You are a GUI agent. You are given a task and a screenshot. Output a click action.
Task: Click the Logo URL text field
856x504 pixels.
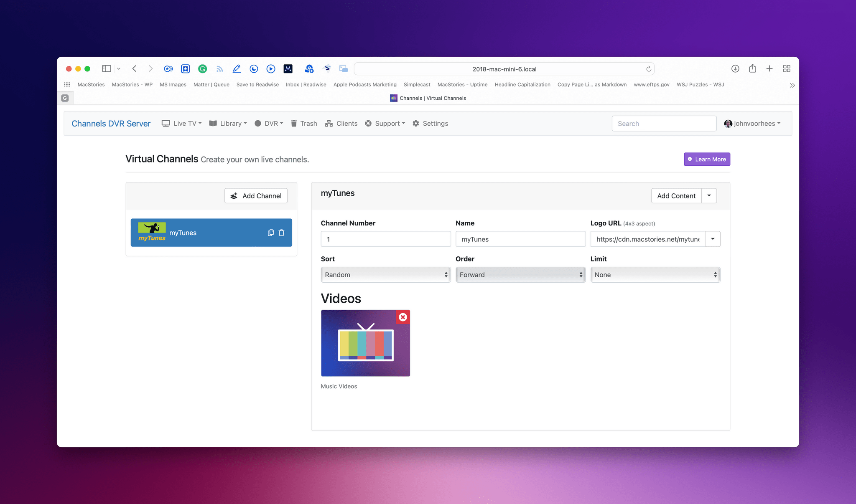click(x=648, y=239)
